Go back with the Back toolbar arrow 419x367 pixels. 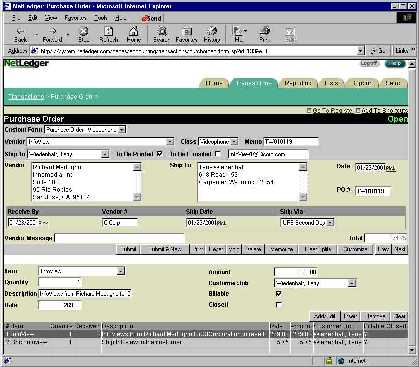point(20,34)
